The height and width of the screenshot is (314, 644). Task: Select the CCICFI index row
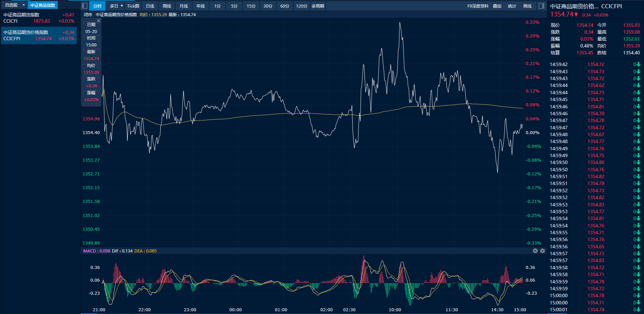pyautogui.click(x=39, y=18)
